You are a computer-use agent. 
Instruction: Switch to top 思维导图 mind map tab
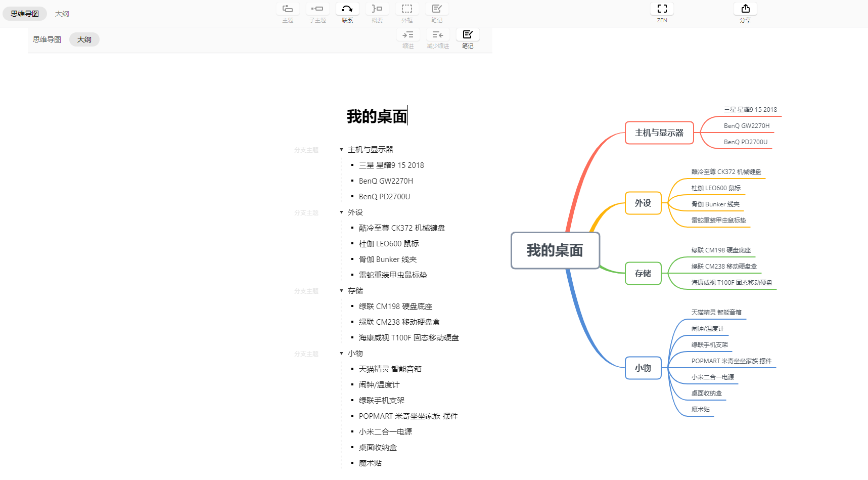[x=25, y=14]
